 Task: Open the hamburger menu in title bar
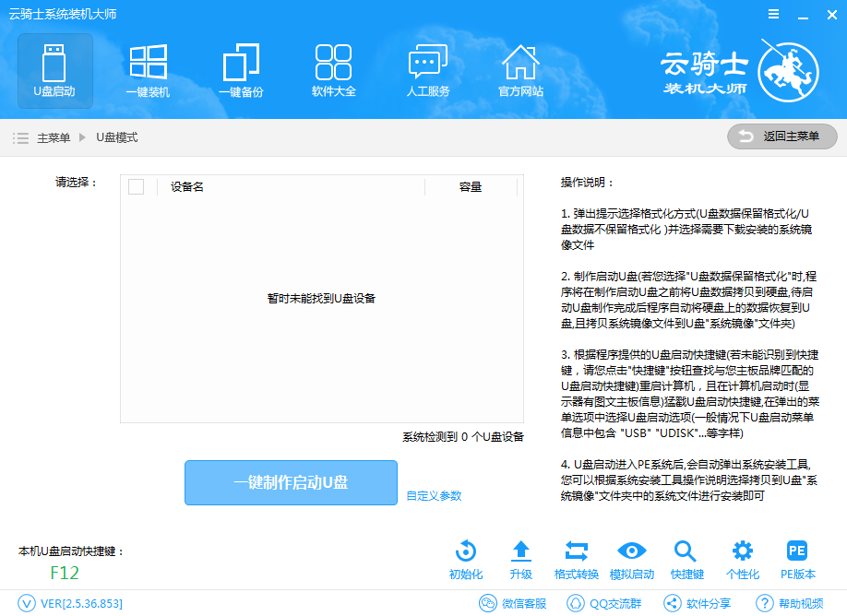773,15
